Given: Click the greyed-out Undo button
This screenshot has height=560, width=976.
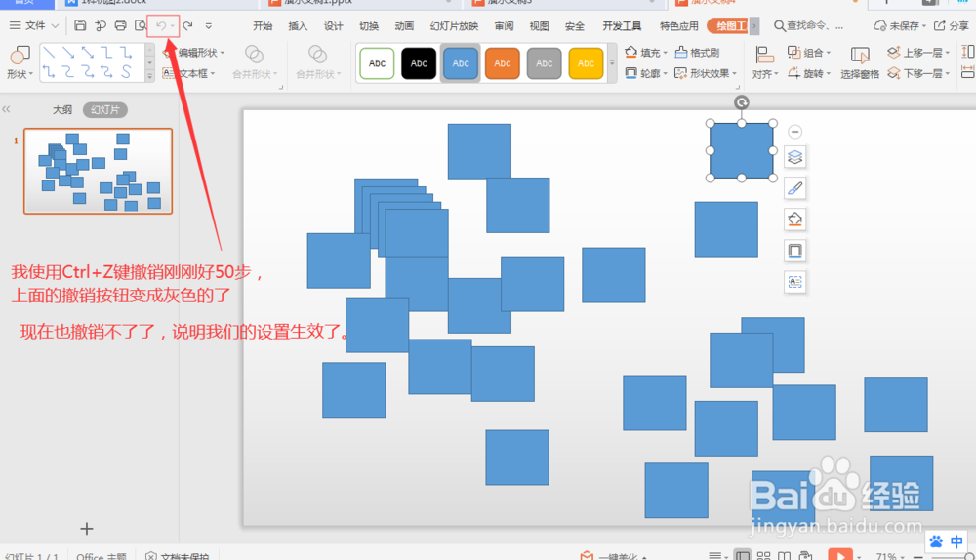Looking at the screenshot, I should point(161,25).
